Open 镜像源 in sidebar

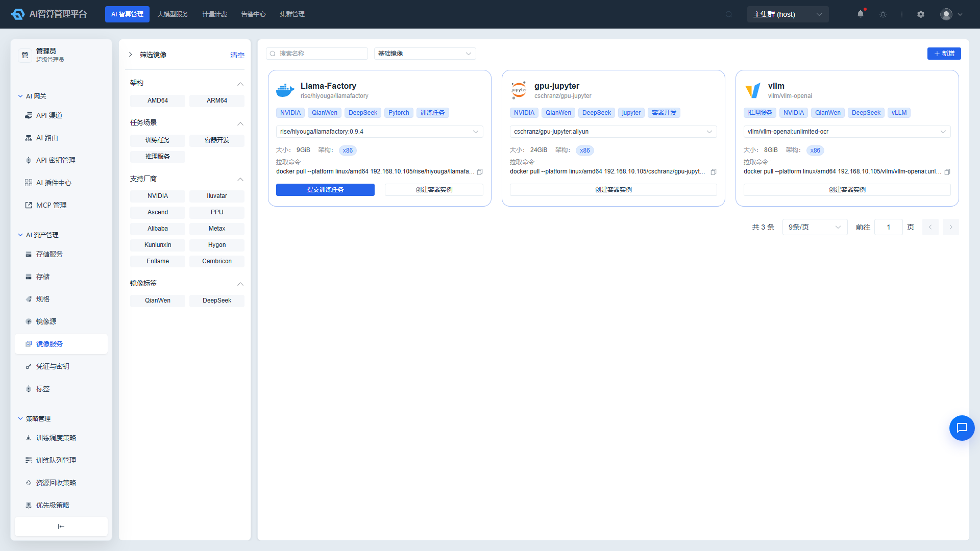(x=61, y=321)
